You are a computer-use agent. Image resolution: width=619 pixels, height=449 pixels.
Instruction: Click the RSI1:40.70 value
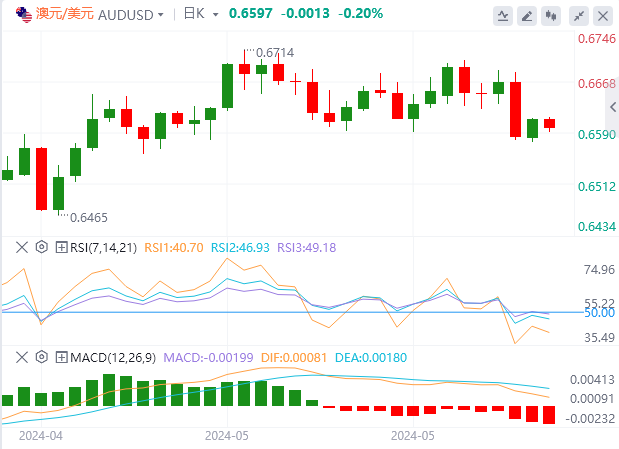pos(174,248)
